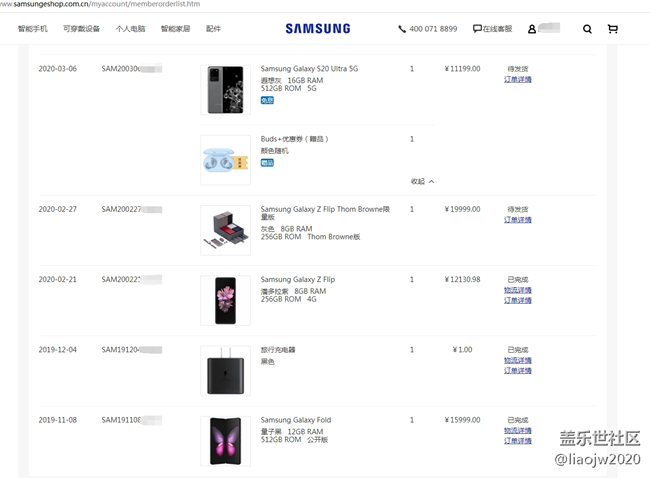Click the Samsung logo
The height and width of the screenshot is (478, 650).
point(317,29)
